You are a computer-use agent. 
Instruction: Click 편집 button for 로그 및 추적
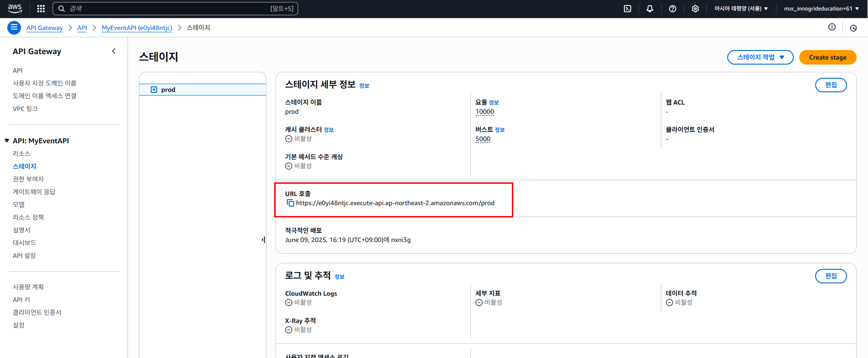tap(831, 276)
